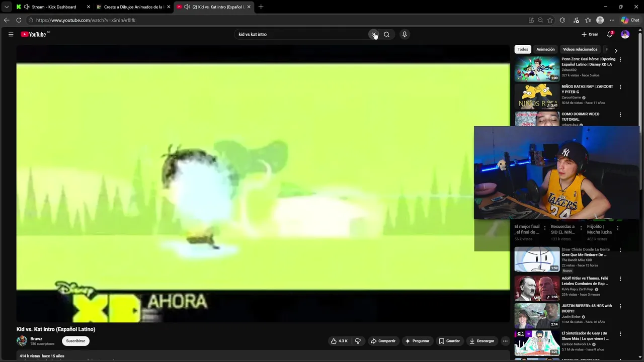Open a new browser tab
The height and width of the screenshot is (362, 644).
pyautogui.click(x=261, y=7)
